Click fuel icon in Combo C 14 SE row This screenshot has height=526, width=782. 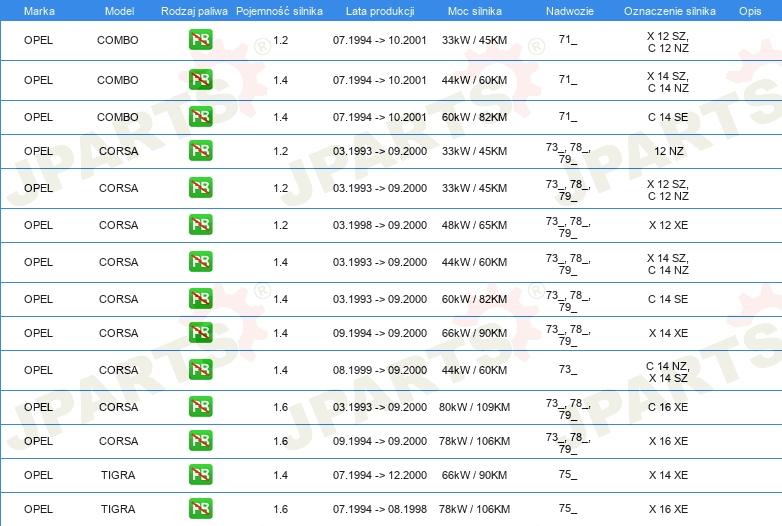point(200,117)
